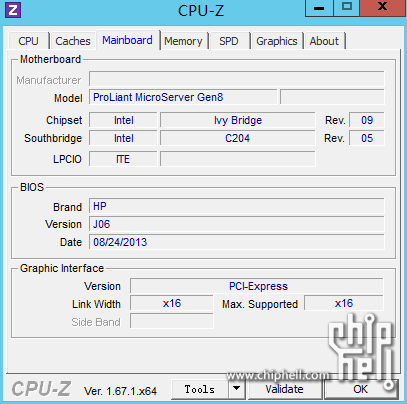Switch to the Graphics tab
This screenshot has height=404, width=407.
pyautogui.click(x=277, y=41)
